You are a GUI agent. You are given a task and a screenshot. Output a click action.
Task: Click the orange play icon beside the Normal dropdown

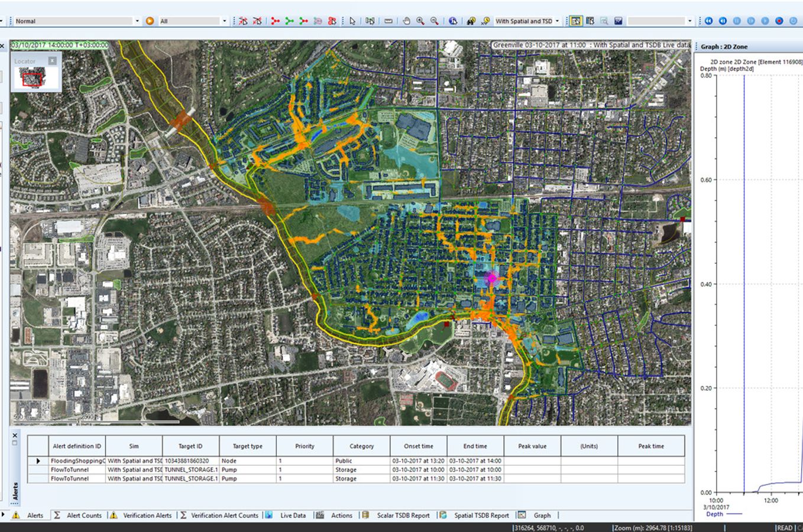[x=150, y=21]
